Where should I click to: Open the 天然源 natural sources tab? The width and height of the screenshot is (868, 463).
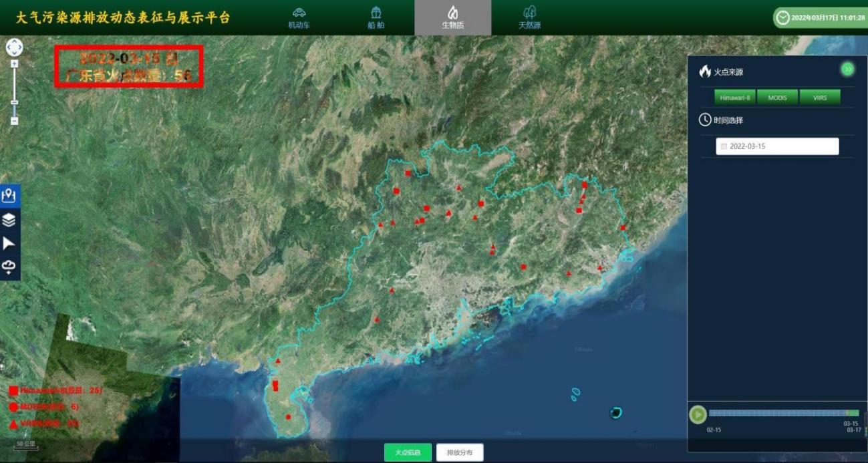coord(530,18)
